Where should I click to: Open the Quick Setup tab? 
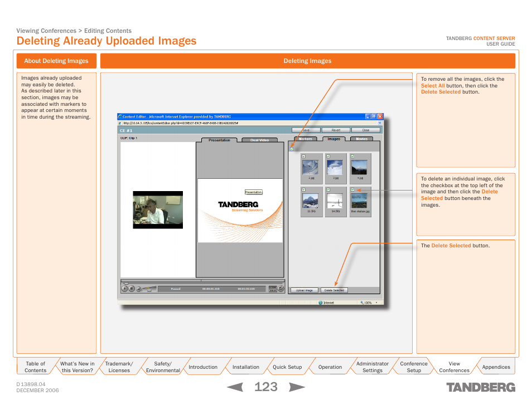[287, 367]
